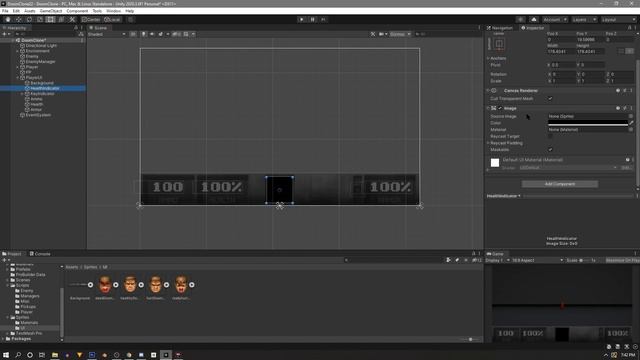Select the Scale tool in the toolbar
The width and height of the screenshot is (640, 360).
40,20
